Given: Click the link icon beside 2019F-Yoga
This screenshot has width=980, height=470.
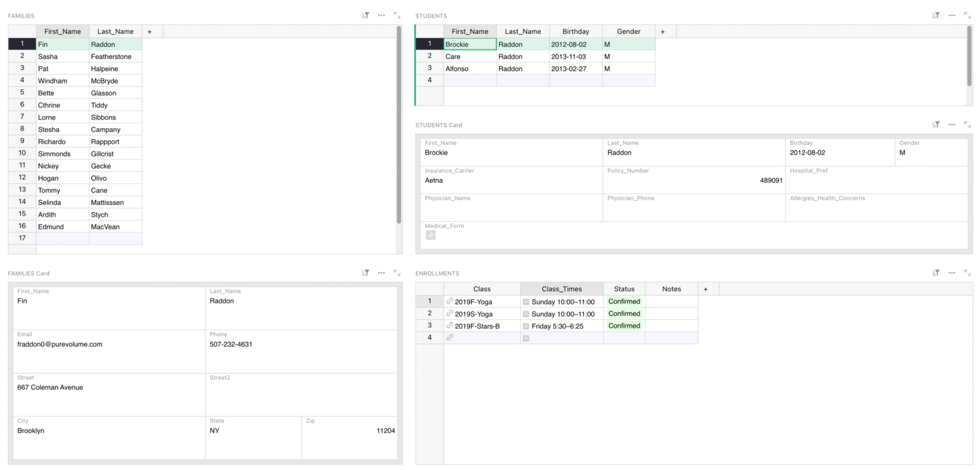Looking at the screenshot, I should click(449, 302).
